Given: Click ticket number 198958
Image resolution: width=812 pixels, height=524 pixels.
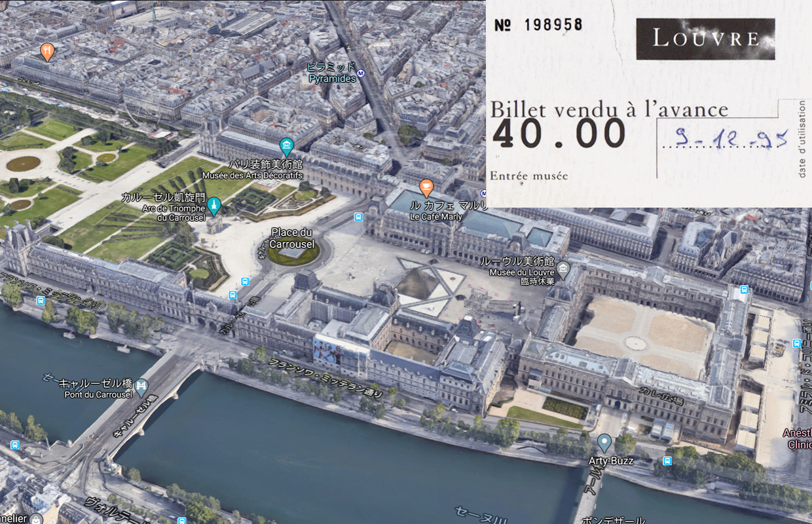Looking at the screenshot, I should (553, 25).
